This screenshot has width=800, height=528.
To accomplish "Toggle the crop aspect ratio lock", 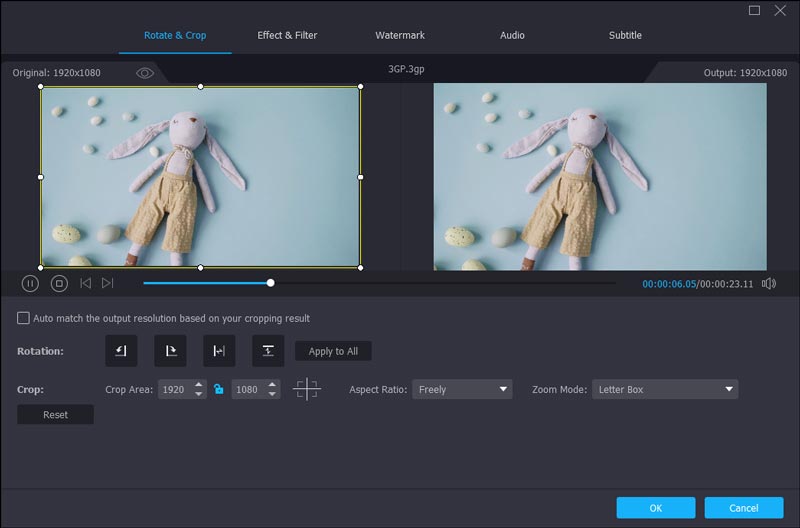I will 219,389.
